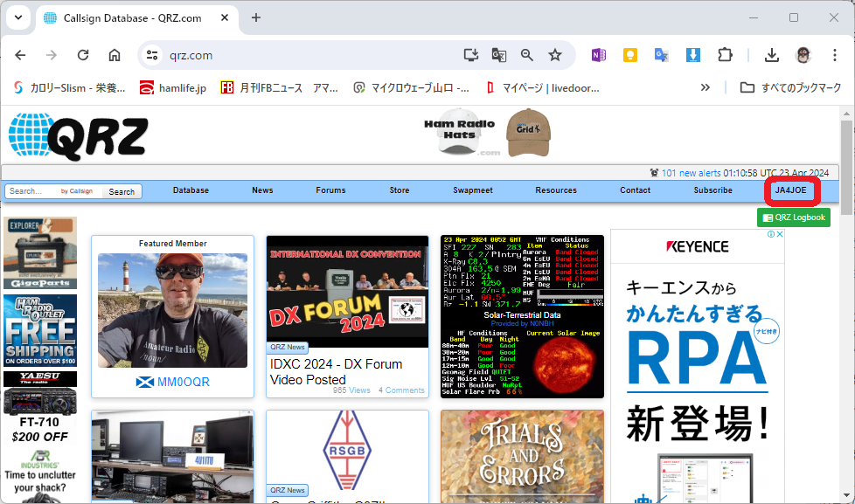855x504 pixels.
Task: Focus the callsign Search field
Action: pyautogui.click(x=31, y=191)
